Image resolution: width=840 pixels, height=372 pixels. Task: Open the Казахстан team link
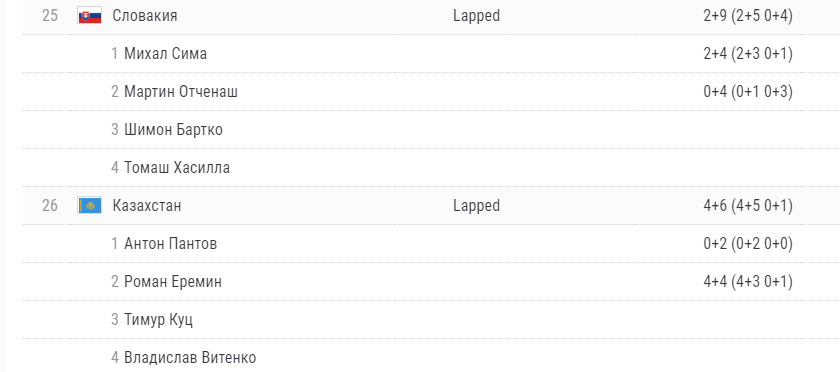pos(147,205)
